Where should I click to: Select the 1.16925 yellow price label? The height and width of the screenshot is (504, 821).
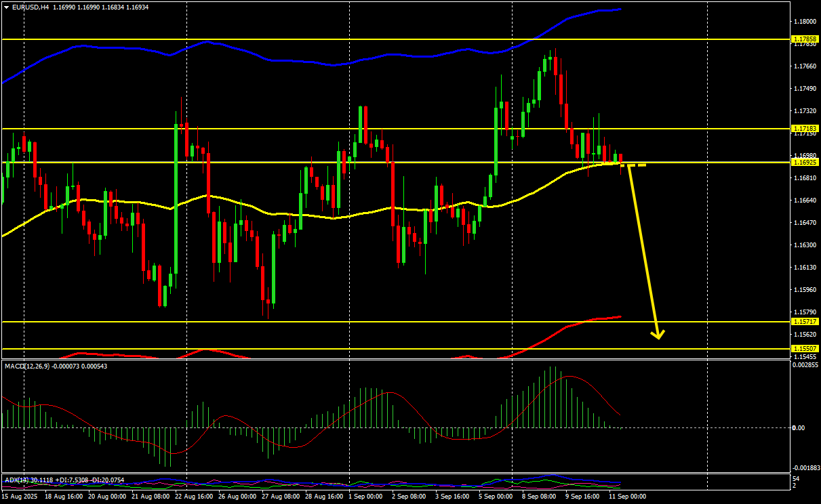click(x=805, y=162)
